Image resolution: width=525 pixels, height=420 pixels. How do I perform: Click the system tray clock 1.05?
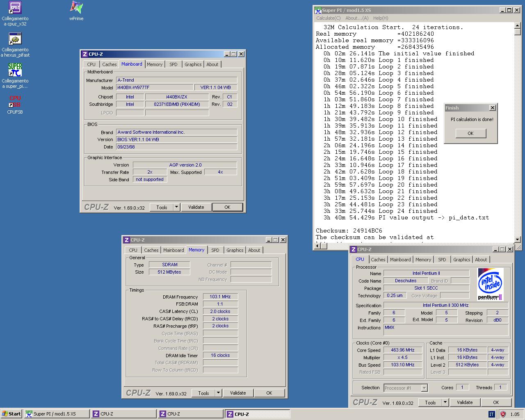click(515, 414)
